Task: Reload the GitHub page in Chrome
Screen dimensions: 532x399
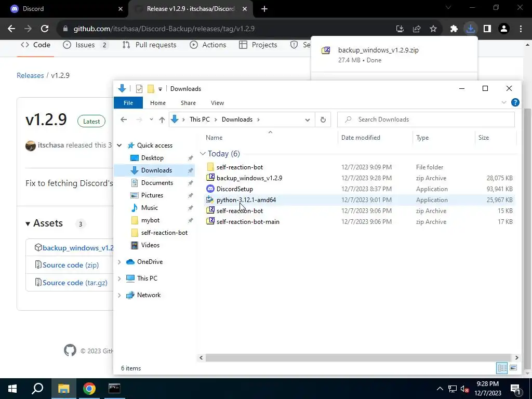Action: point(45,29)
